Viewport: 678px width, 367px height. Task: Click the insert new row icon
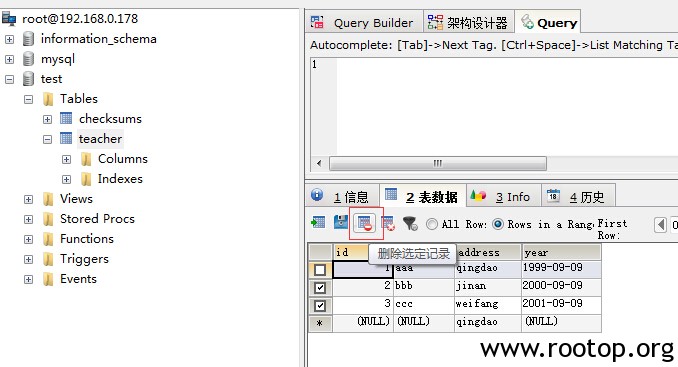pos(318,223)
